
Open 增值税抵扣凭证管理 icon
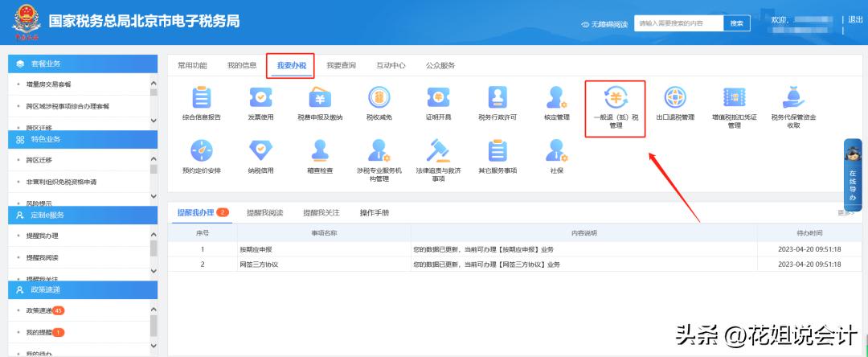click(734, 97)
